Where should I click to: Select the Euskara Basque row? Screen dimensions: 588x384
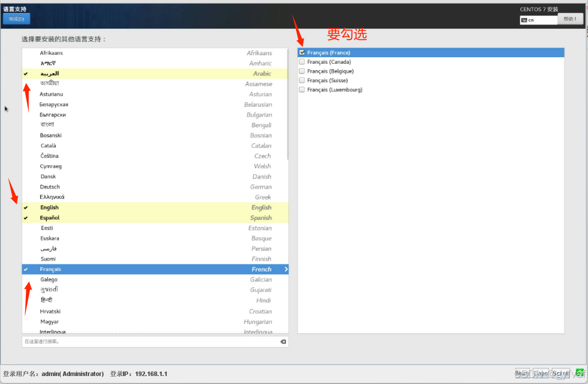pyautogui.click(x=154, y=239)
